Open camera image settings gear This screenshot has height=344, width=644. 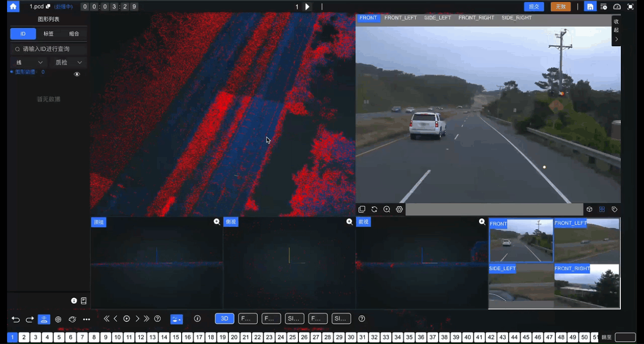(399, 209)
